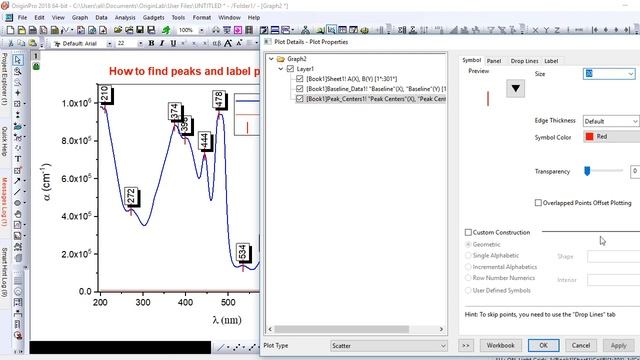Click the green layer lock icon in the graph
This screenshot has height=360, width=640.
point(36,66)
